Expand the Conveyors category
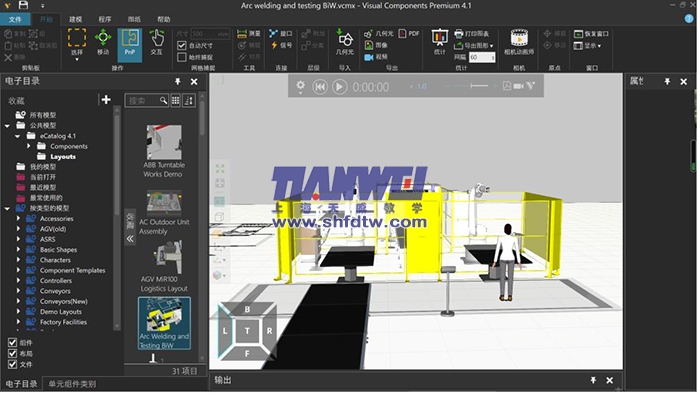 (x=18, y=291)
